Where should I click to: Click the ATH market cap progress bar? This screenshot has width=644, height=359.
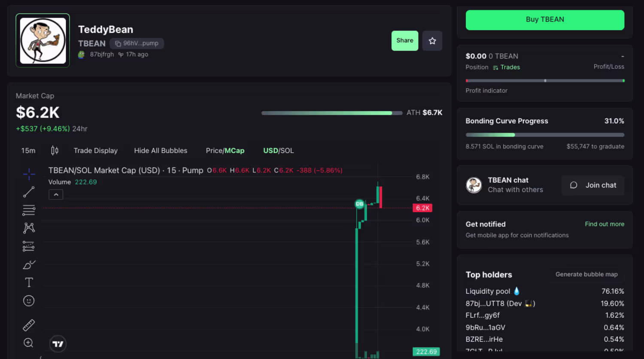coord(332,113)
